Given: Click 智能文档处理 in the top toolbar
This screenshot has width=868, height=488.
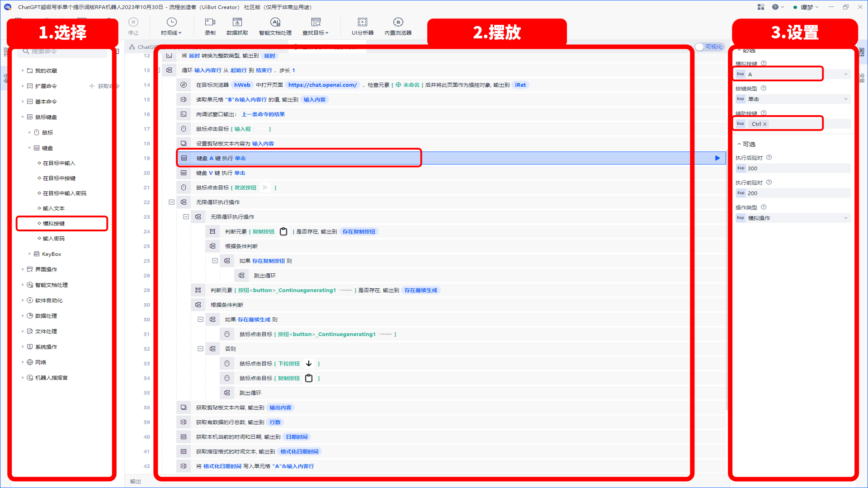Looking at the screenshot, I should point(275,26).
